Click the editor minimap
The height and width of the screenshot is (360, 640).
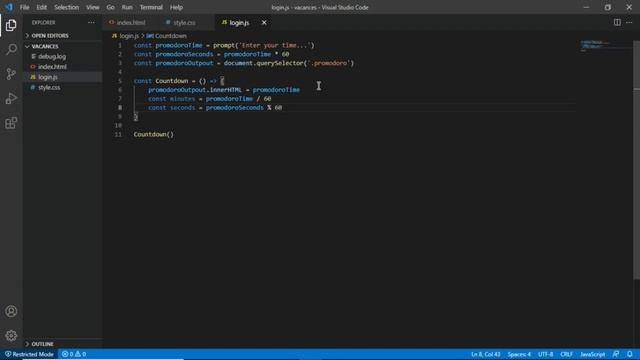pos(606,45)
